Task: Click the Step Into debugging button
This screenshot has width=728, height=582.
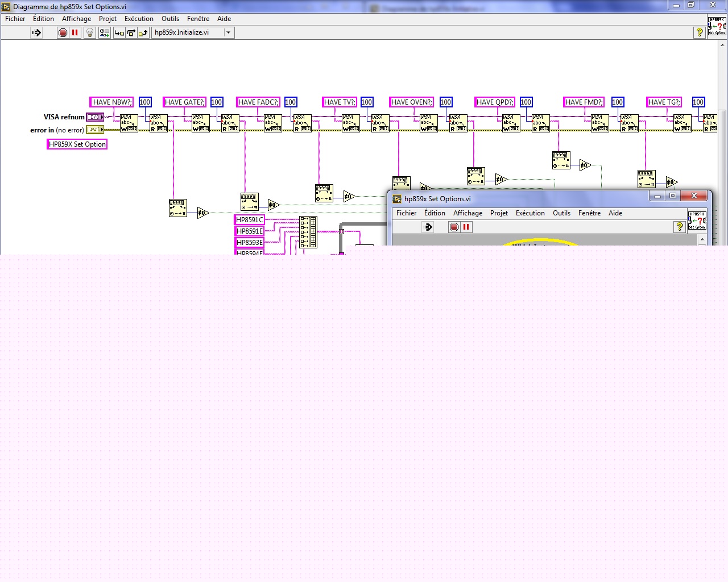Action: 119,32
